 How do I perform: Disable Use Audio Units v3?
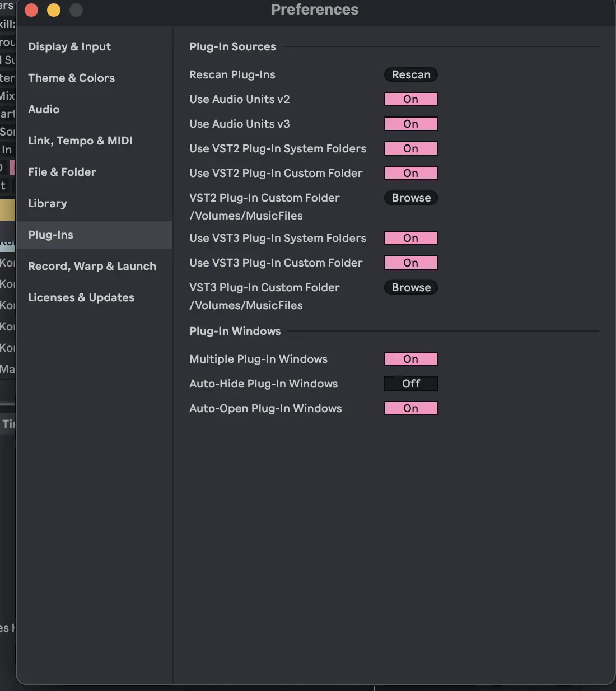pyautogui.click(x=411, y=124)
